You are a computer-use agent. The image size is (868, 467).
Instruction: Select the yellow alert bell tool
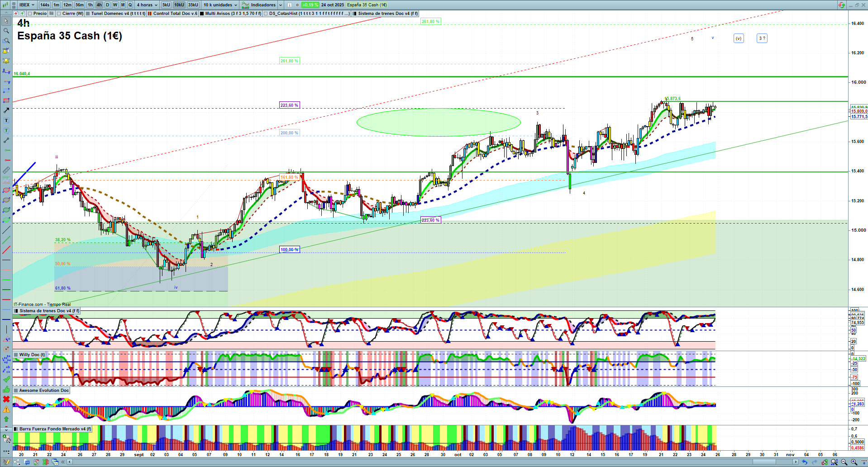coord(6,61)
